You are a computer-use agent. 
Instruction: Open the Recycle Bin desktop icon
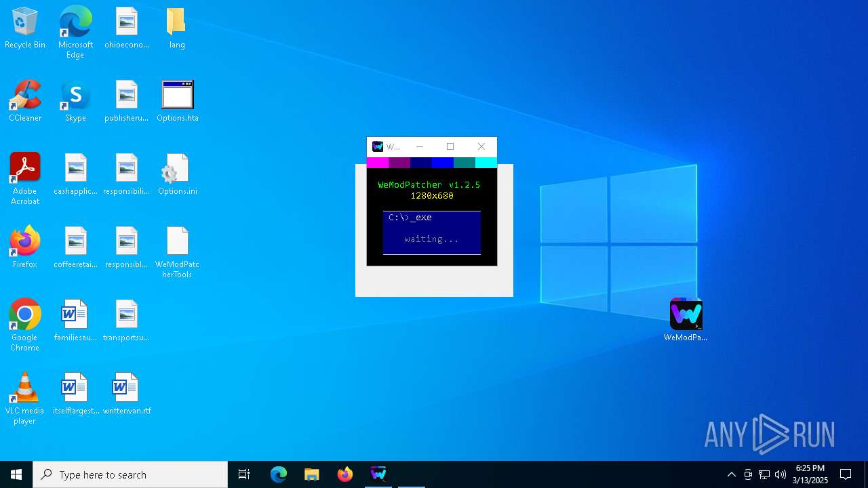coord(25,28)
